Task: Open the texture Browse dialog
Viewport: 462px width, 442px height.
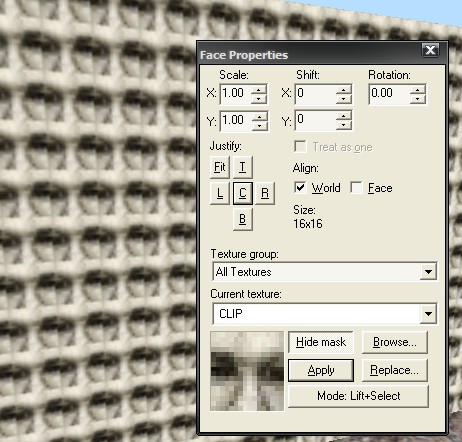Action: (395, 342)
